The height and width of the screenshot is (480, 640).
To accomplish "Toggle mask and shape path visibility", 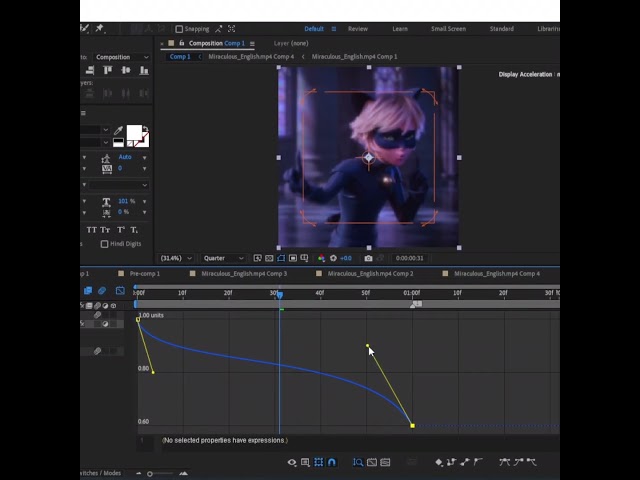I will click(281, 258).
